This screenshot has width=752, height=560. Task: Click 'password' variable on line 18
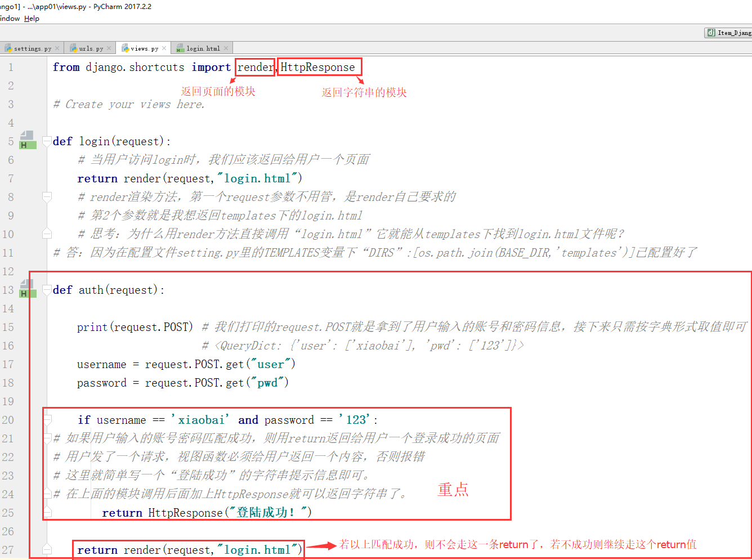click(102, 383)
